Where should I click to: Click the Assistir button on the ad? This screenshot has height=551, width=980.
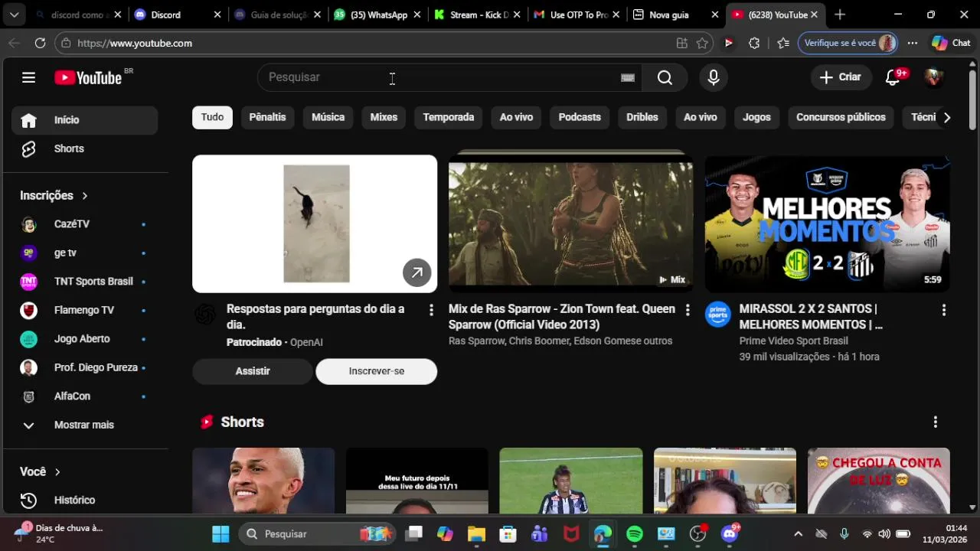pyautogui.click(x=253, y=371)
